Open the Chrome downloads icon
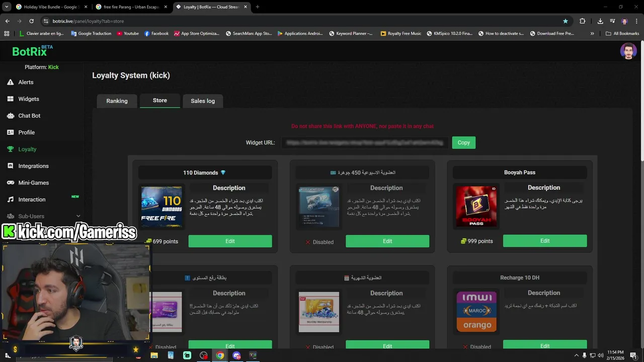 point(600,21)
